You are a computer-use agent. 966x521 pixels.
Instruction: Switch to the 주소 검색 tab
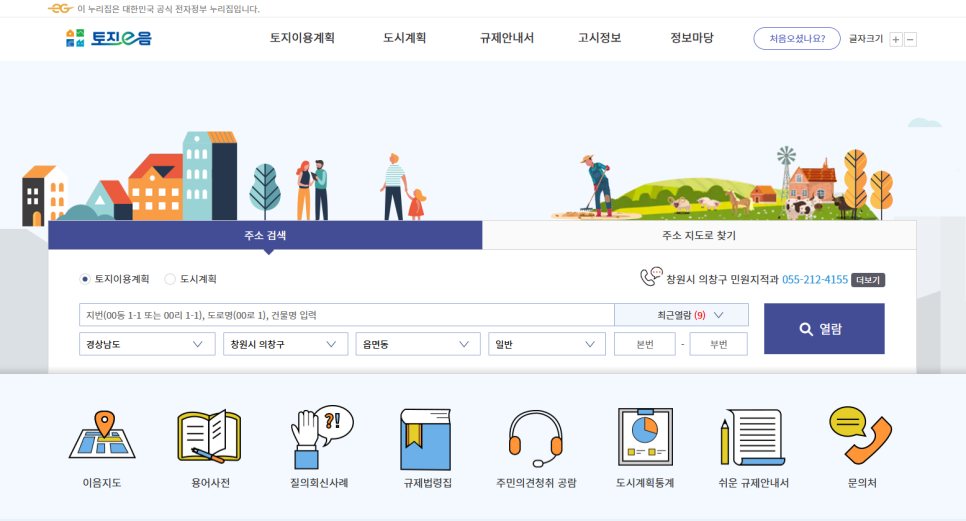[x=265, y=235]
